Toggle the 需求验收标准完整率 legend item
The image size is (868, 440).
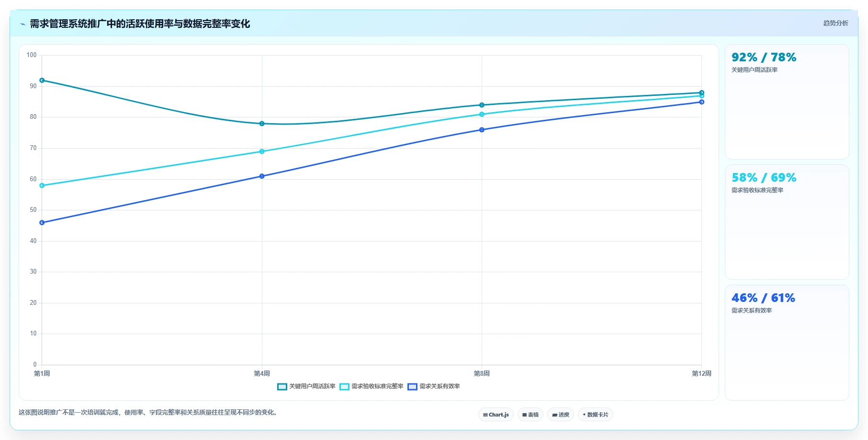[x=372, y=386]
